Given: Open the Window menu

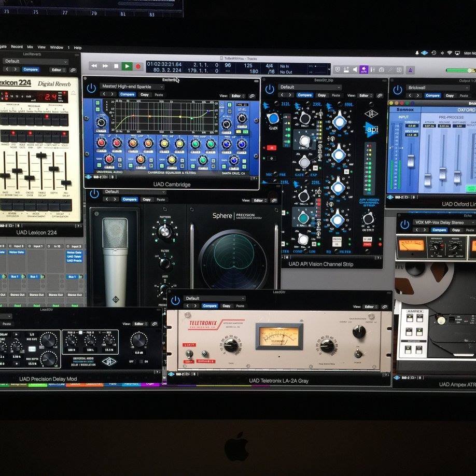Looking at the screenshot, I should click(57, 47).
